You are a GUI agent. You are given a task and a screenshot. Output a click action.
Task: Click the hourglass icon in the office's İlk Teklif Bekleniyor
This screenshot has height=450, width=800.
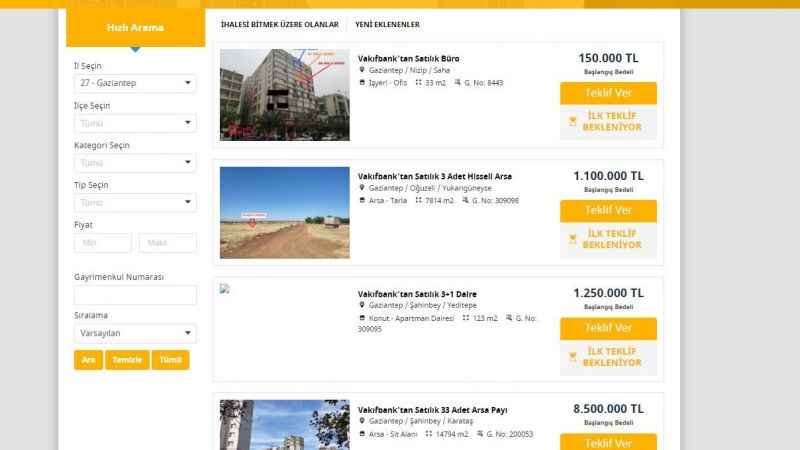pyautogui.click(x=573, y=121)
